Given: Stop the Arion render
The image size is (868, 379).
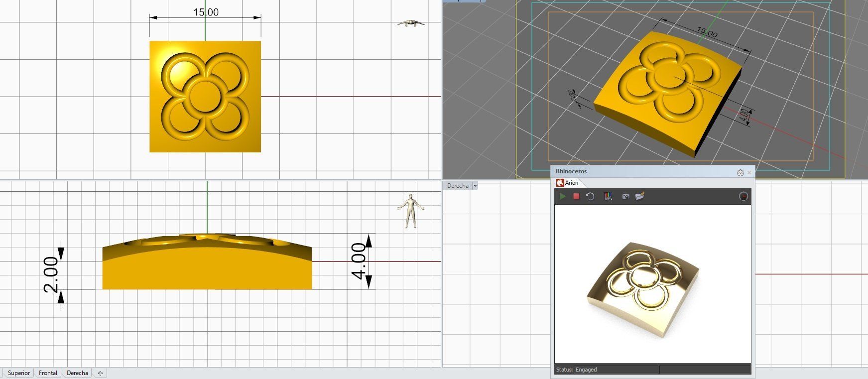Looking at the screenshot, I should coord(576,196).
